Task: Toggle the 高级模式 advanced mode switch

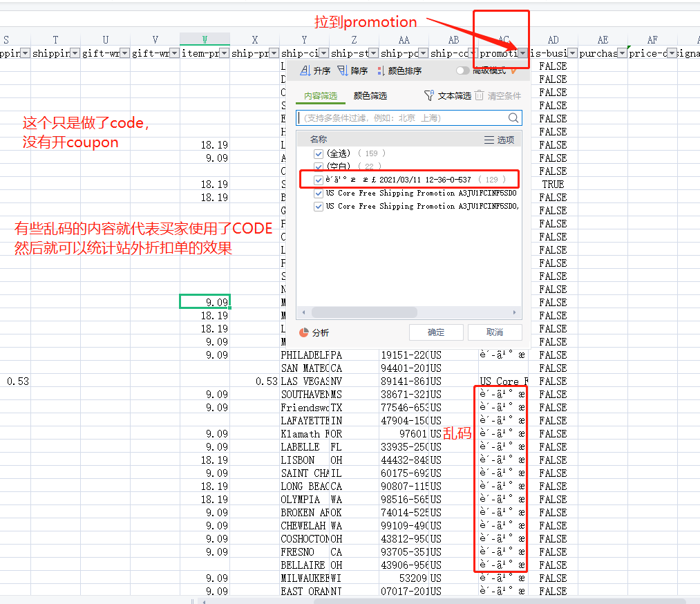Action: 463,70
